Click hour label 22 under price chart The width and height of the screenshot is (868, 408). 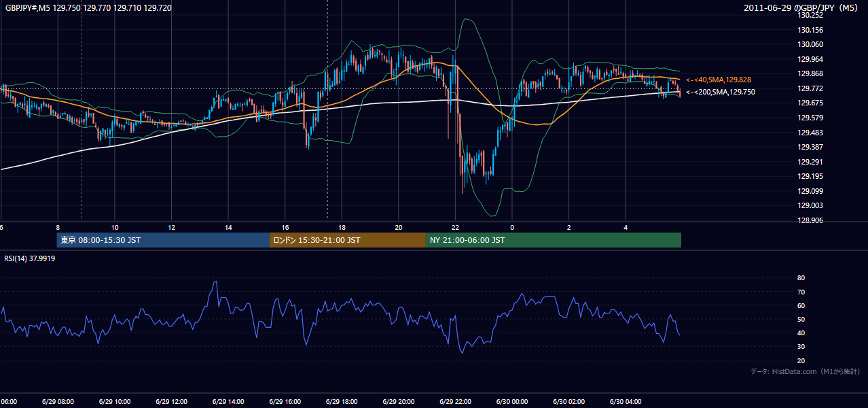pos(455,227)
